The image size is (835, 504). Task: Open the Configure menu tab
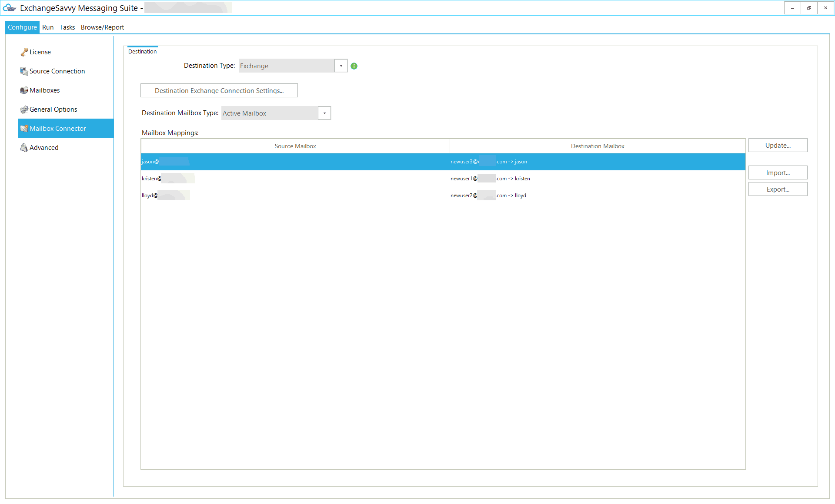[x=22, y=27]
